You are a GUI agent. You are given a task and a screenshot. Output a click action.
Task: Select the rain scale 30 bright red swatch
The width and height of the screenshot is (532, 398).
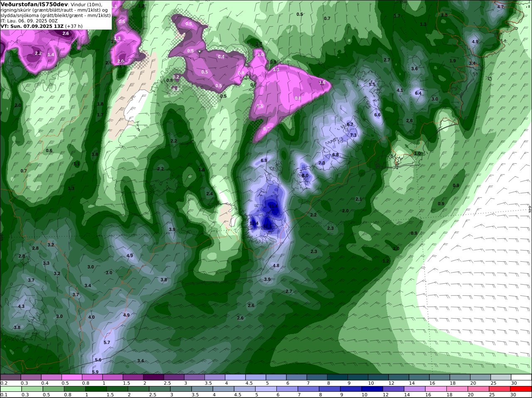click(520, 389)
